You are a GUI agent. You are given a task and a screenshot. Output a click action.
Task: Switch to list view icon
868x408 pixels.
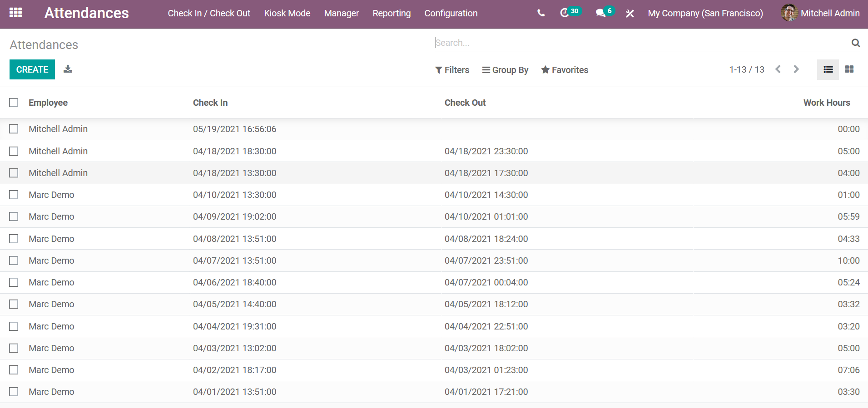tap(828, 69)
